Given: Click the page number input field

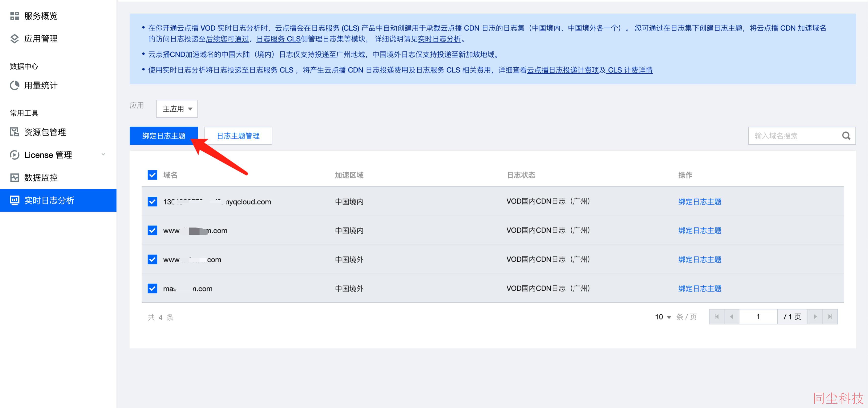Looking at the screenshot, I should (x=758, y=317).
